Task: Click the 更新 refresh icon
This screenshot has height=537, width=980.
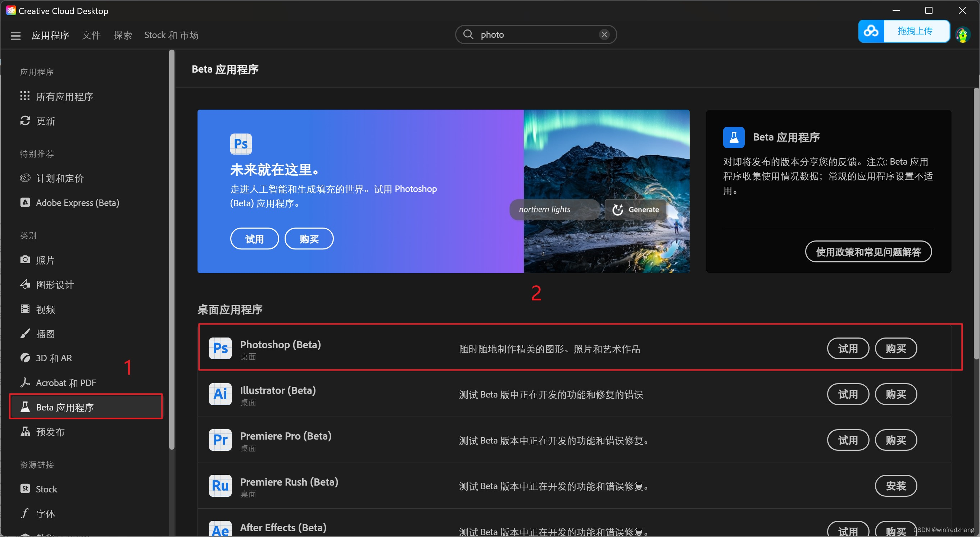Action: [25, 121]
